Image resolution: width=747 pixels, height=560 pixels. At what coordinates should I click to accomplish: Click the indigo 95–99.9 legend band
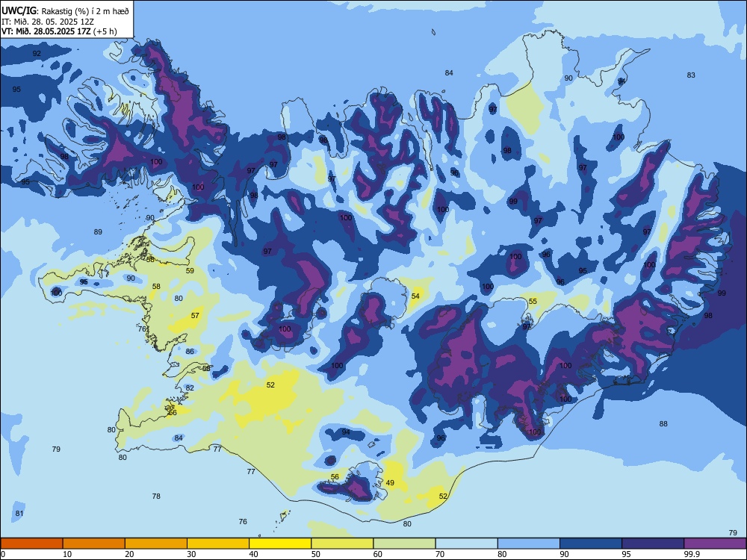(653, 544)
